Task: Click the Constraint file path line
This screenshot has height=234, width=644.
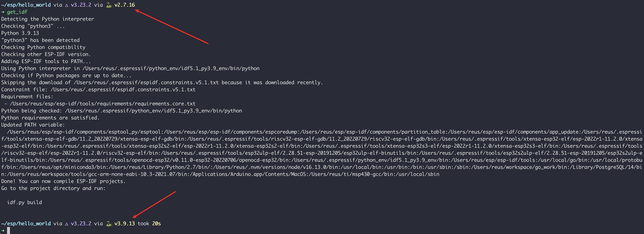Action: (x=98, y=90)
